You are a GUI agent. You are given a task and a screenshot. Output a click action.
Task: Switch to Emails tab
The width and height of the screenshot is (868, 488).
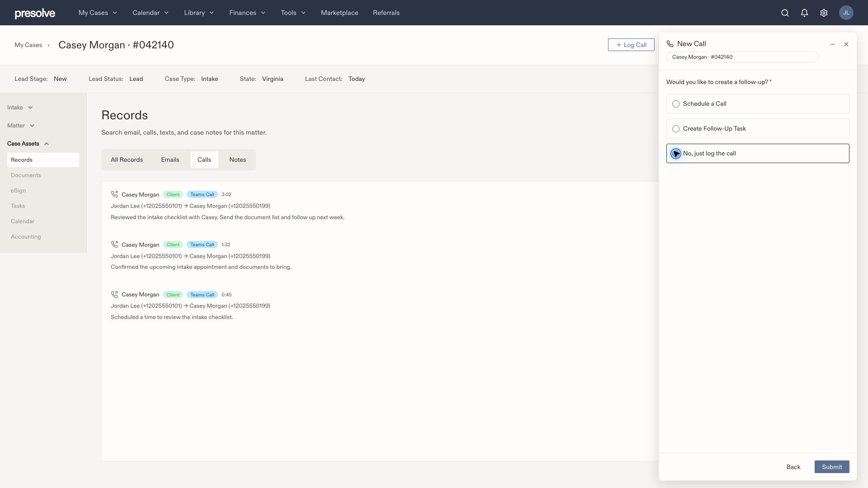(x=170, y=160)
